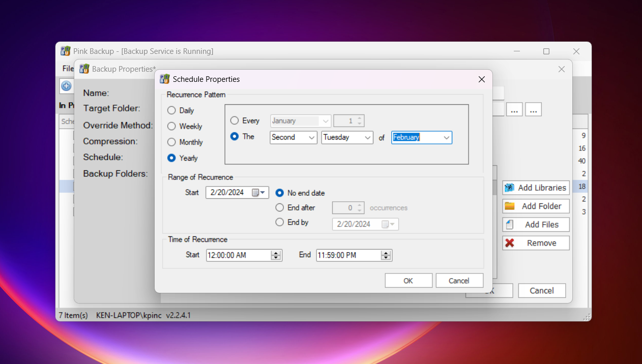This screenshot has width=642, height=364.
Task: Choose the Monthly recurrence radio button
Action: [171, 142]
